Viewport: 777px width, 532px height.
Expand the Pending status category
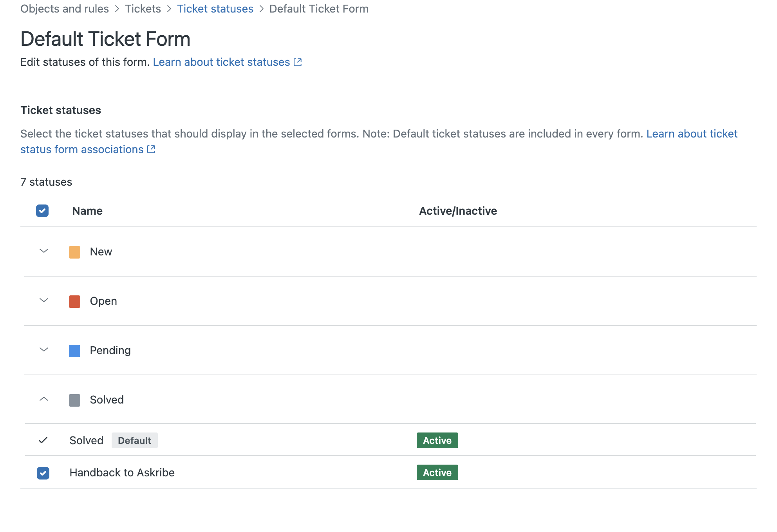click(x=44, y=350)
